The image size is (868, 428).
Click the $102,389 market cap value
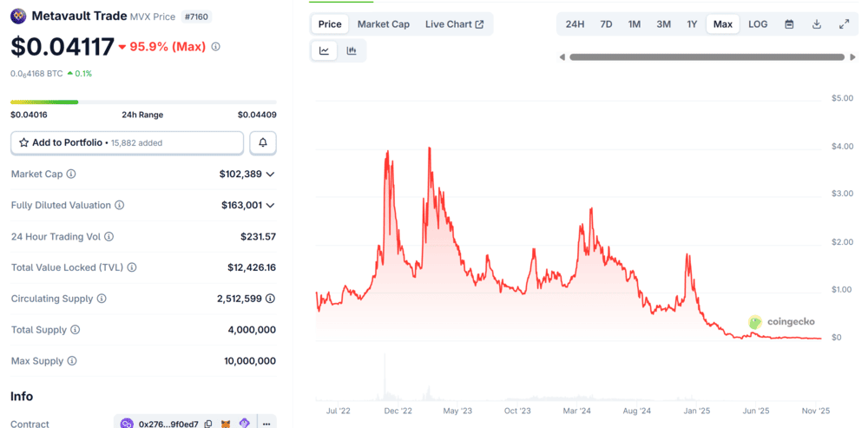click(240, 174)
